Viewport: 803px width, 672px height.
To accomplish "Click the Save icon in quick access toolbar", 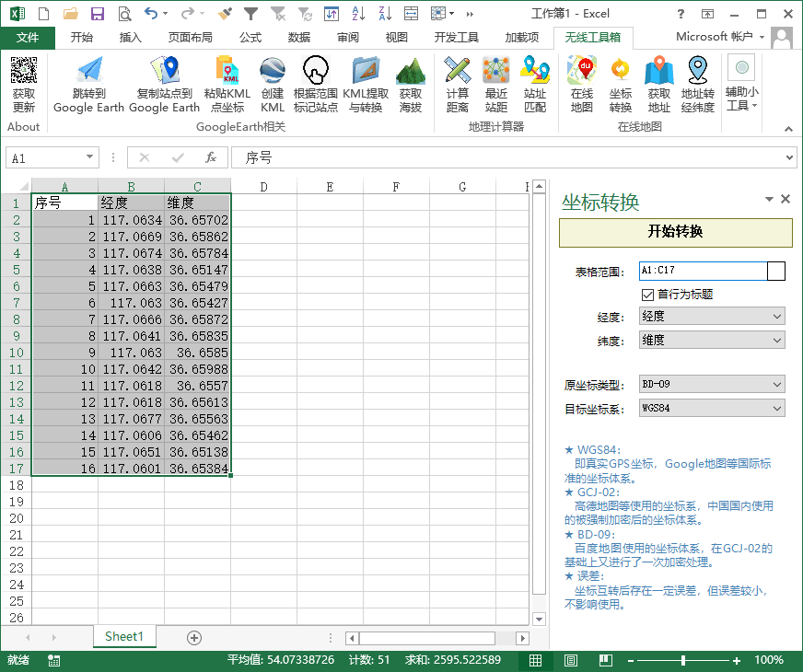I will click(x=98, y=14).
